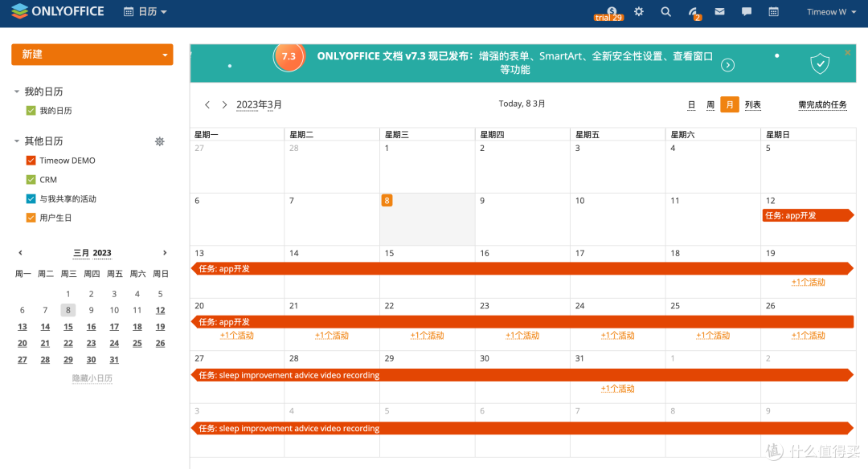Go to next month in main calendar
The width and height of the screenshot is (868, 469).
[x=224, y=104]
